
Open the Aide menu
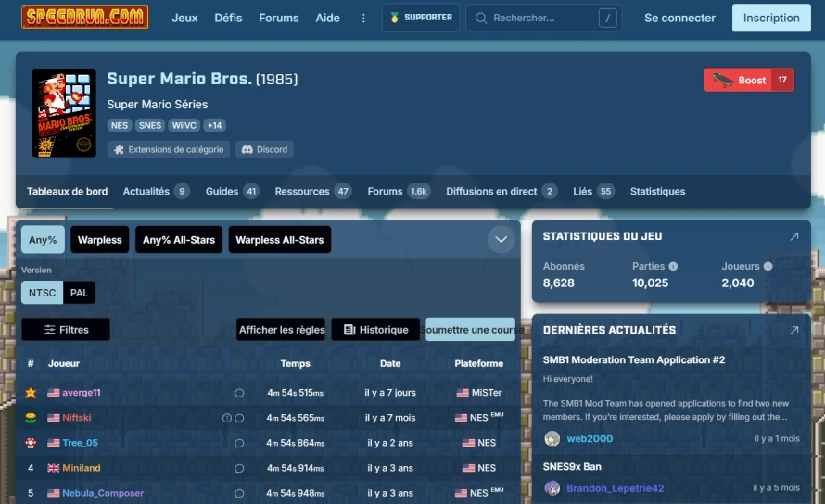(327, 18)
